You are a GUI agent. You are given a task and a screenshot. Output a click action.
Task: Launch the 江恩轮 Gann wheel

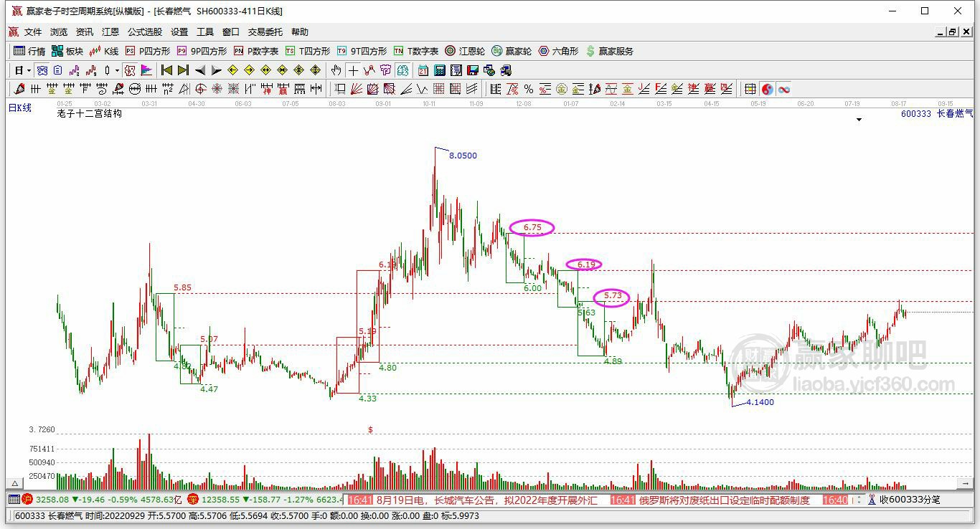click(x=465, y=51)
